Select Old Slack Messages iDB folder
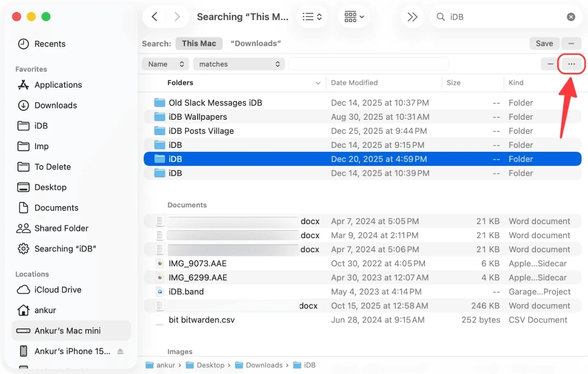The height and width of the screenshot is (374, 588). 362,102
